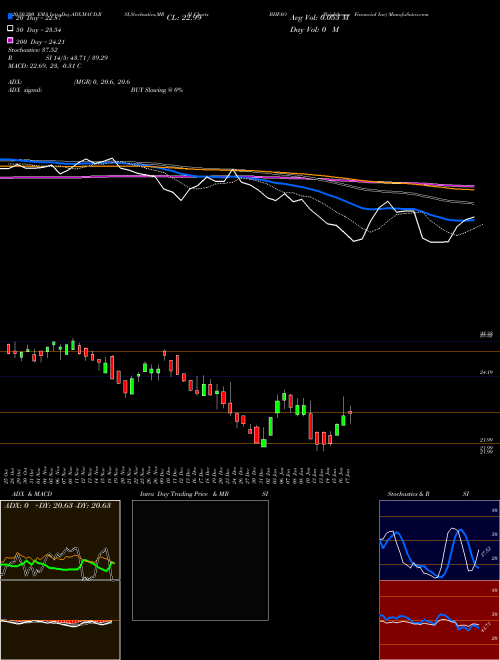Click the red-background RSI chart panel
Image resolution: width=500 pixels, height=660 pixels.
(439, 620)
